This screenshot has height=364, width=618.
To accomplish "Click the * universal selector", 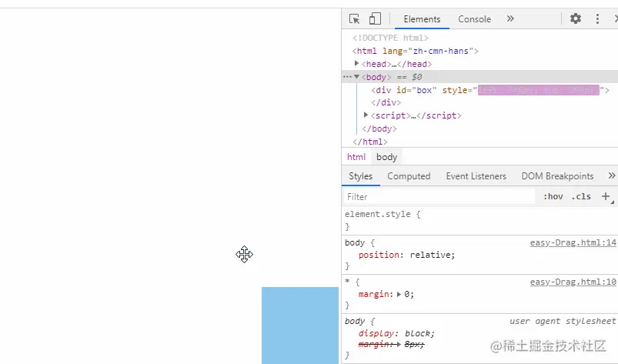I will click(347, 282).
